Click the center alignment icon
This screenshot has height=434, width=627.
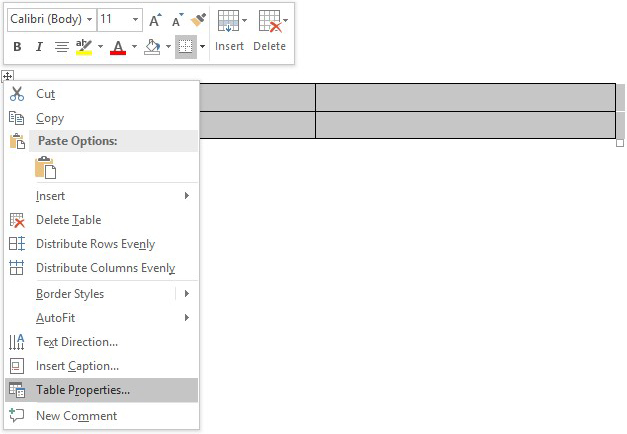(61, 47)
